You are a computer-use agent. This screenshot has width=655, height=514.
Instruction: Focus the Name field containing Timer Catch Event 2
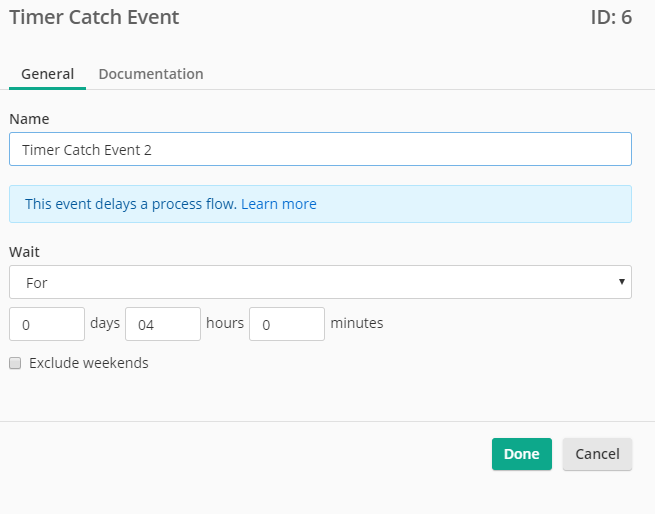[x=320, y=149]
